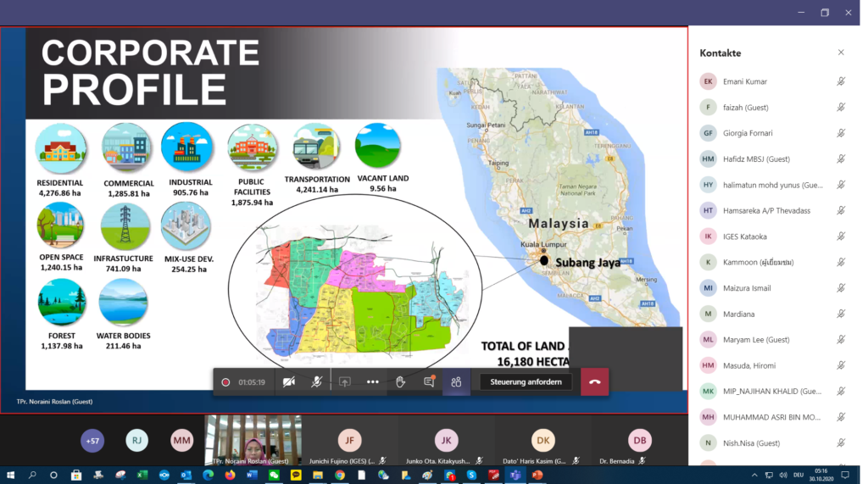
Task: Hide the participants panel via toolbar icon
Action: click(456, 382)
